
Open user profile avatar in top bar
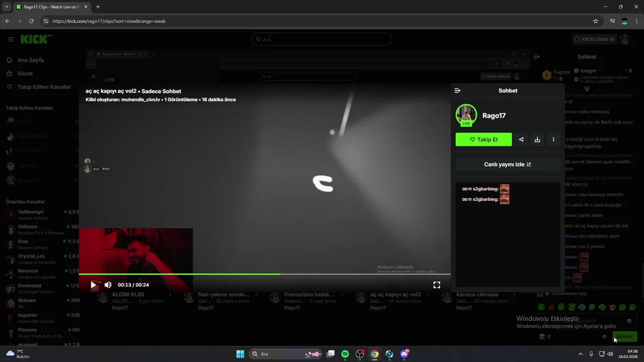[x=625, y=39]
